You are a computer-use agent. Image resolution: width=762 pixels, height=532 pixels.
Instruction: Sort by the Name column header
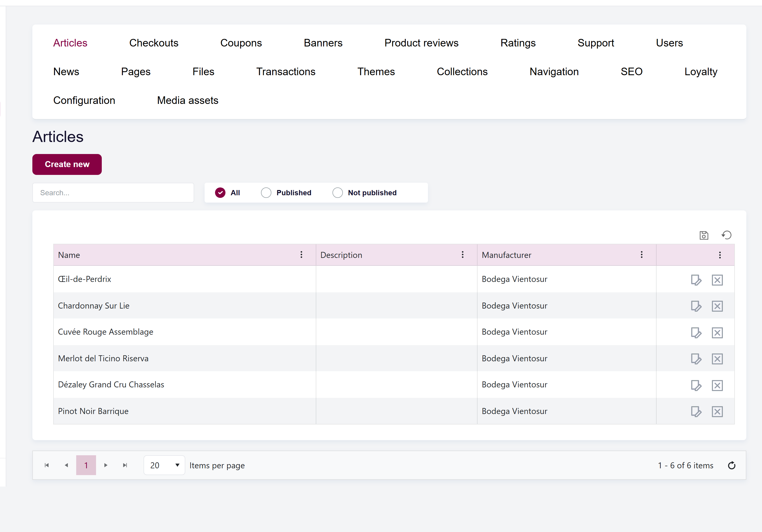point(69,255)
